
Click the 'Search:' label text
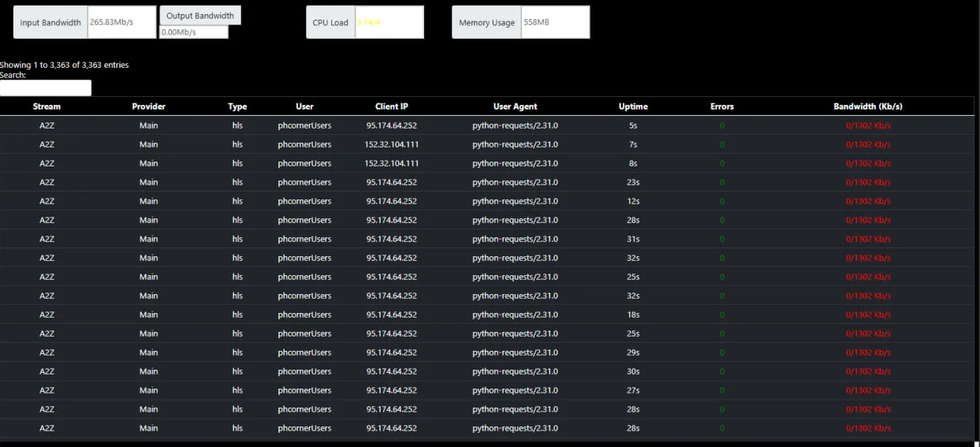[13, 75]
